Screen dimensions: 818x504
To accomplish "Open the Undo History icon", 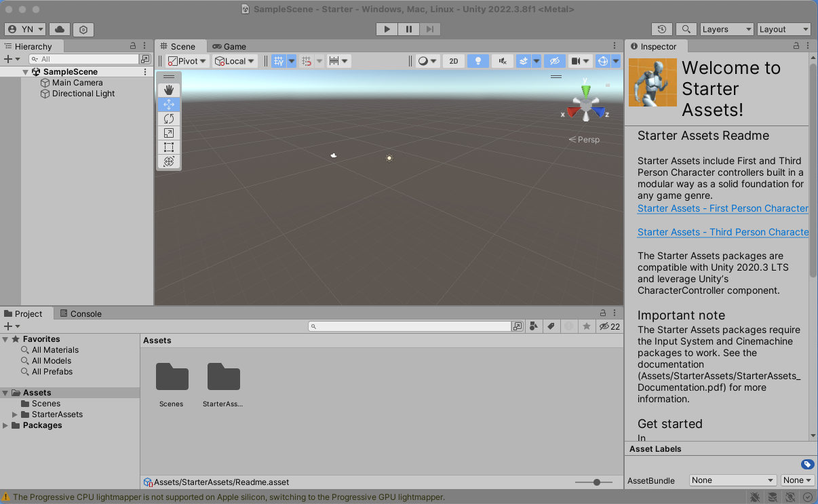I will [x=662, y=29].
